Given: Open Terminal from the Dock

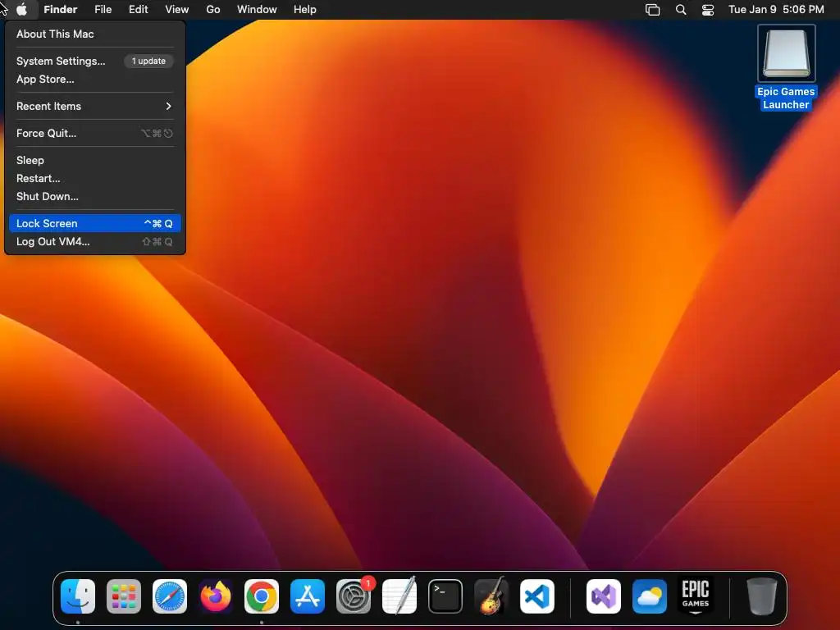Looking at the screenshot, I should click(x=445, y=596).
